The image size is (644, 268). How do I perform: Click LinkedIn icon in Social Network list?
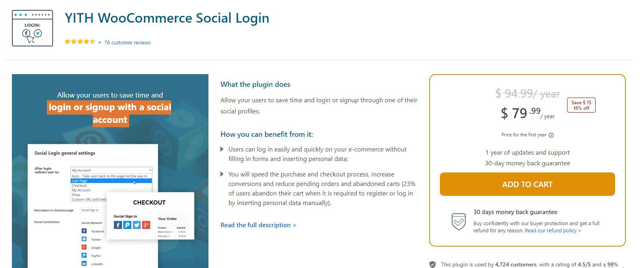pyautogui.click(x=84, y=264)
